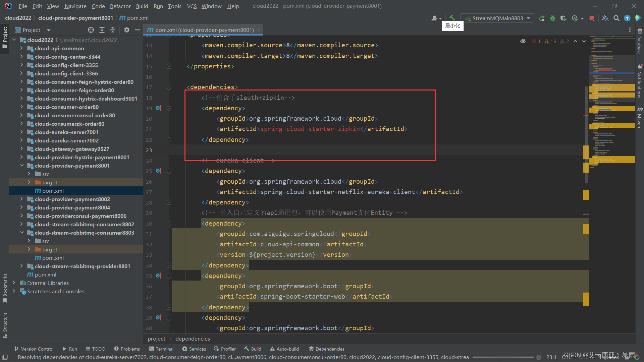Fold the dependencies tag at line 17

pyautogui.click(x=169, y=87)
